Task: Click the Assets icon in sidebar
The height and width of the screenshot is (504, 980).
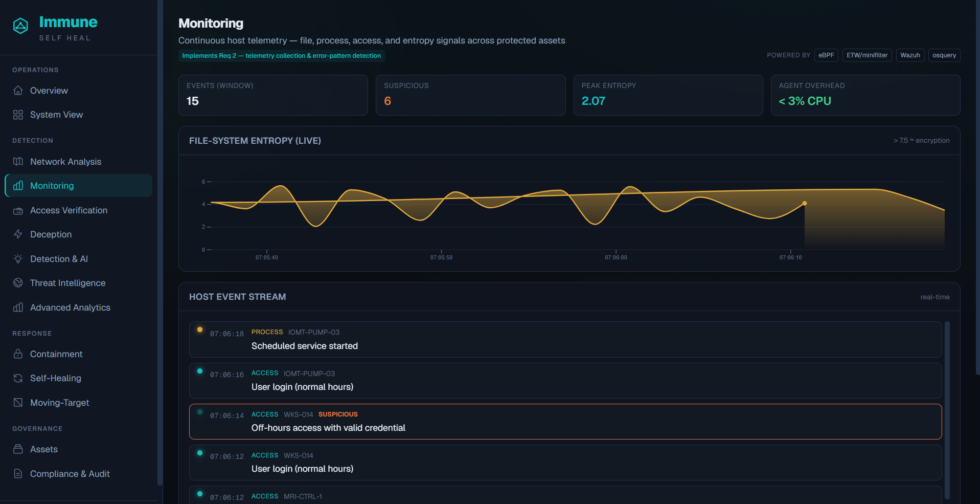Action: (x=18, y=449)
